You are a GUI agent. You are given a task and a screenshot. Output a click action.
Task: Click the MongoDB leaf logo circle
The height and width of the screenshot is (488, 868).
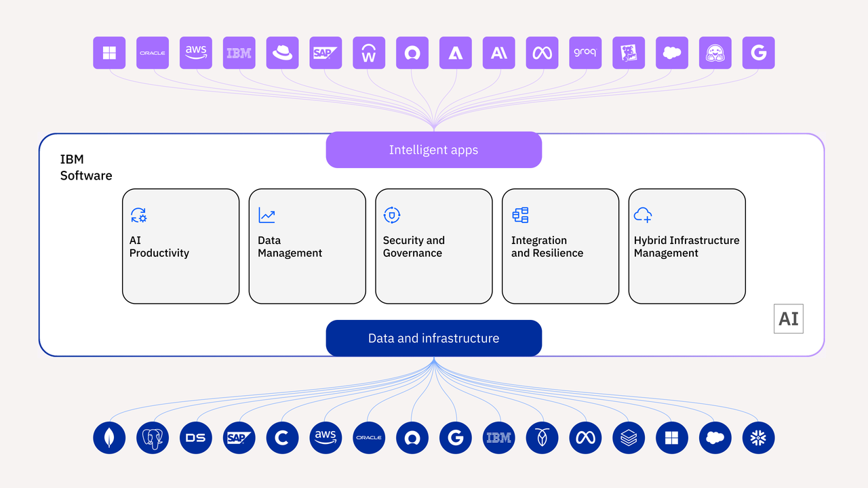109,438
